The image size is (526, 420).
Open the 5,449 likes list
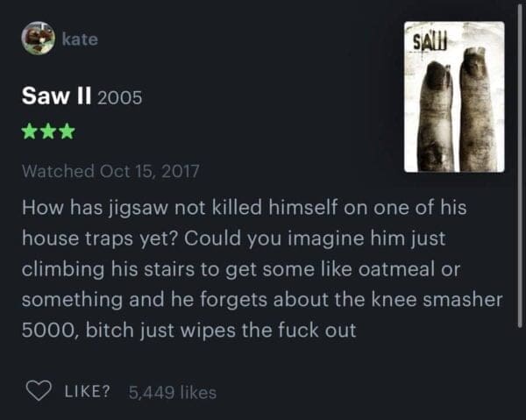pos(173,392)
